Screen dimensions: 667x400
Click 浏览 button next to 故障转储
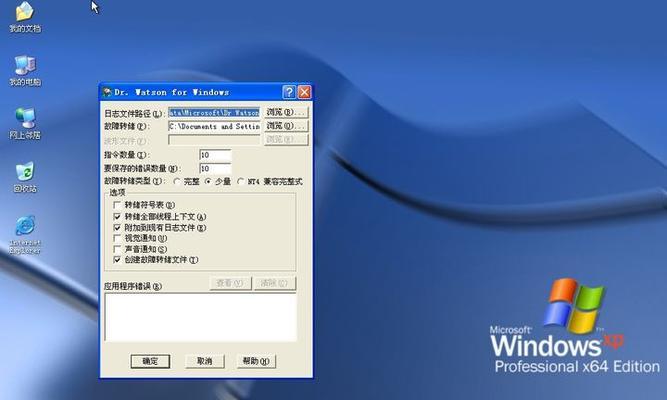(286, 126)
